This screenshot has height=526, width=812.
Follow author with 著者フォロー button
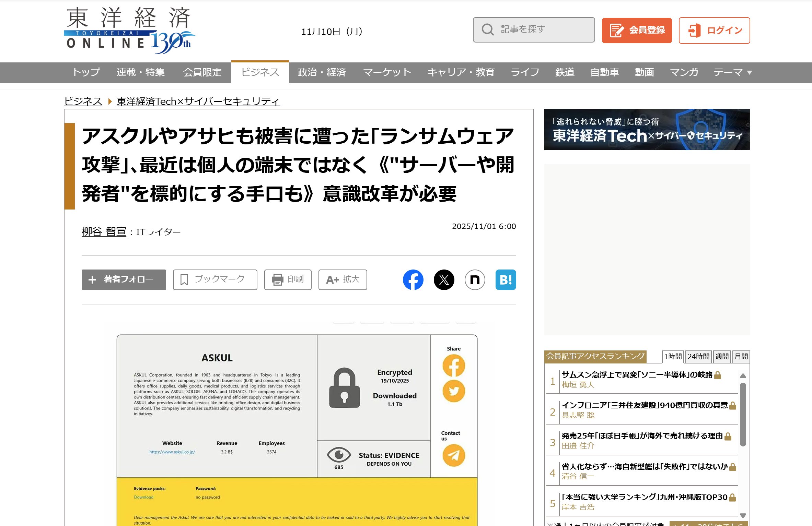click(124, 280)
